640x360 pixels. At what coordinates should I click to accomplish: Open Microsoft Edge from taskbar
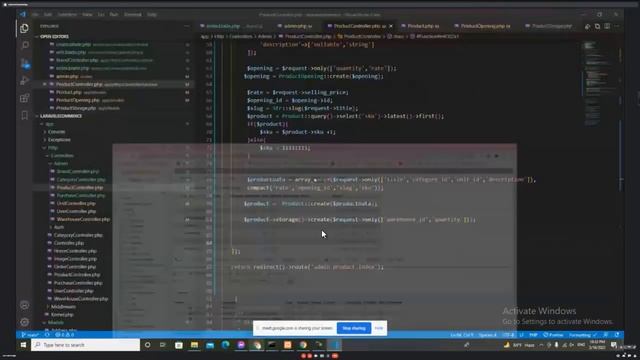tap(225, 345)
